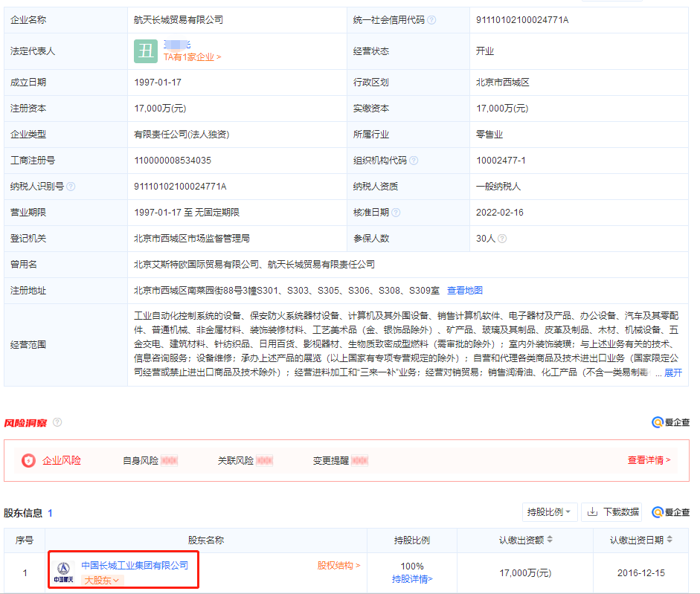Image resolution: width=700 pixels, height=594 pixels.
Task: Click the help icon beside 统一社会信用代码
Action: coord(431,20)
